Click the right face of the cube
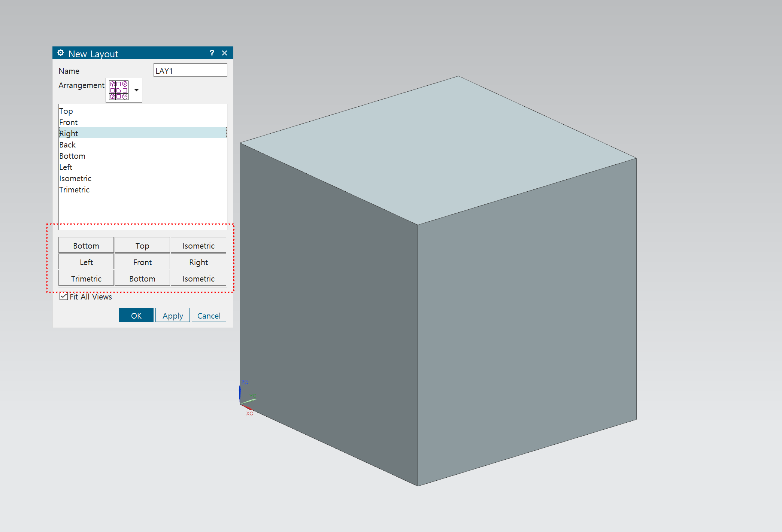782x532 pixels. [x=527, y=322]
